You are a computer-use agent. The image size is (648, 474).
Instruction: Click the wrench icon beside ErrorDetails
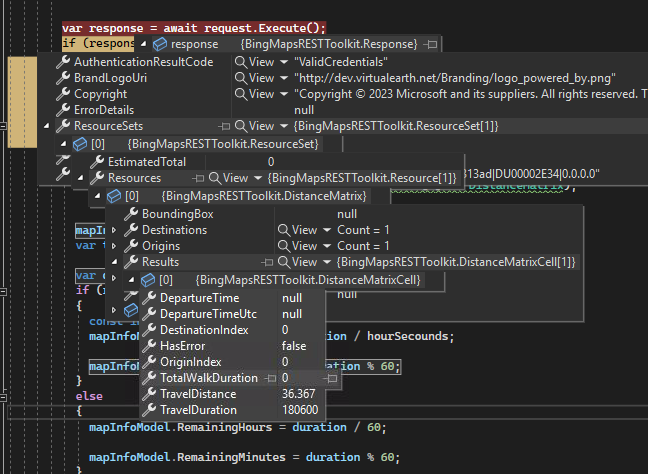(63, 110)
